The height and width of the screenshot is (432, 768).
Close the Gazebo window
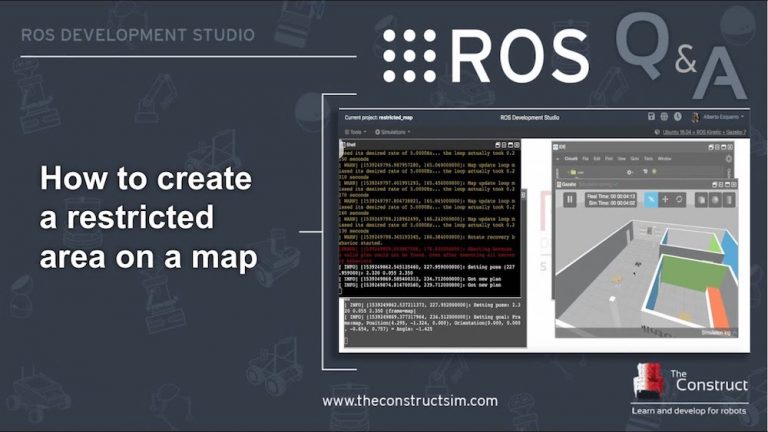tap(734, 184)
